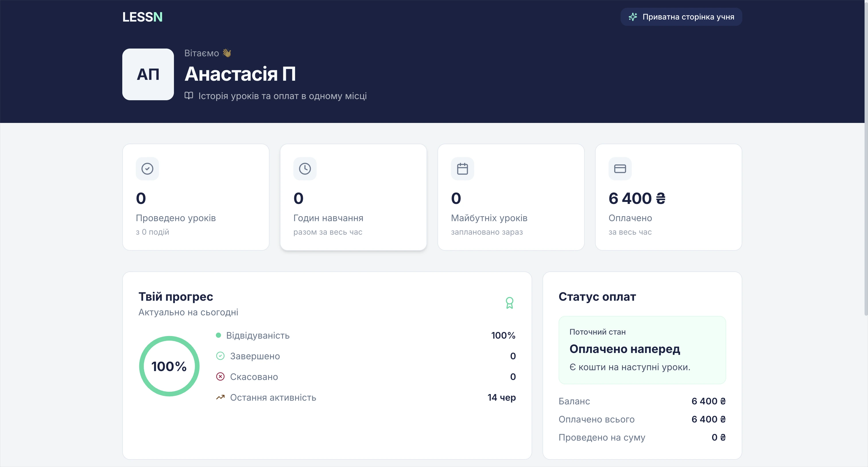
Task: Click the sparkle icon in the badge
Action: click(x=633, y=17)
